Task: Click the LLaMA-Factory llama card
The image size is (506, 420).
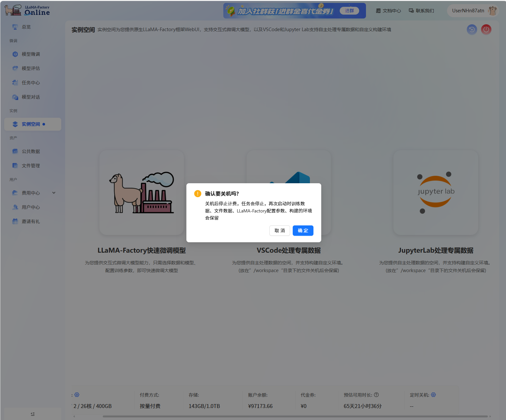Action: [142, 192]
